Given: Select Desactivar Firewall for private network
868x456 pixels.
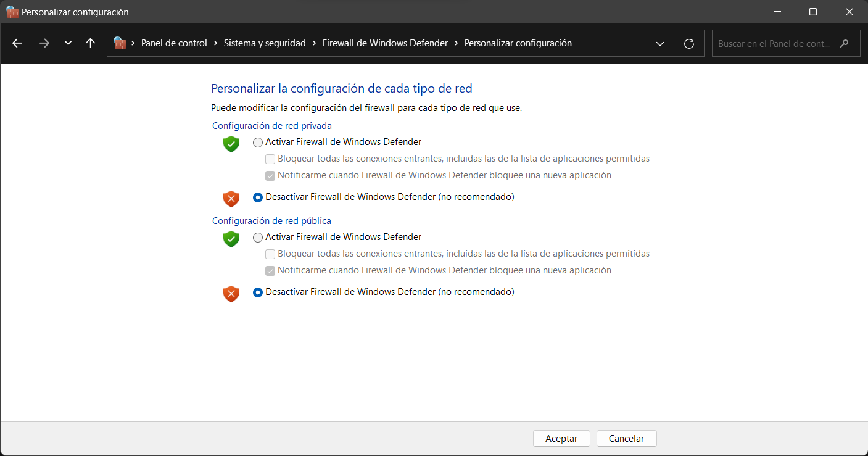Looking at the screenshot, I should coord(258,197).
